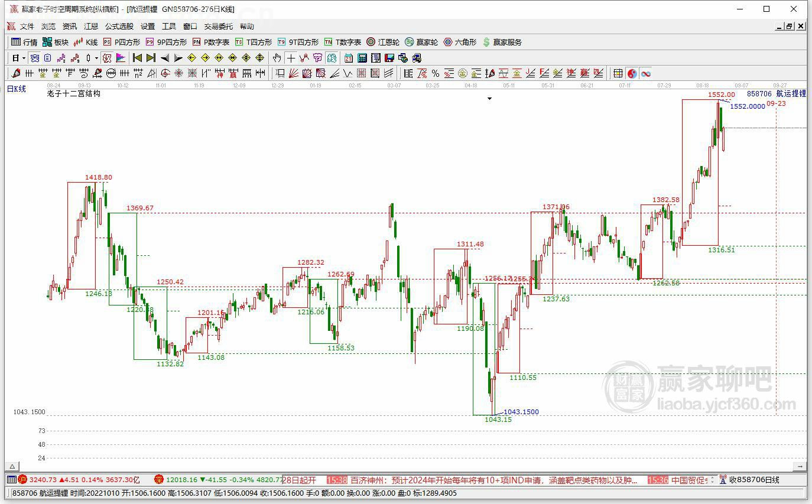The height and width of the screenshot is (504, 812).
Task: Click the 09-23 date marker
Action: (x=776, y=103)
